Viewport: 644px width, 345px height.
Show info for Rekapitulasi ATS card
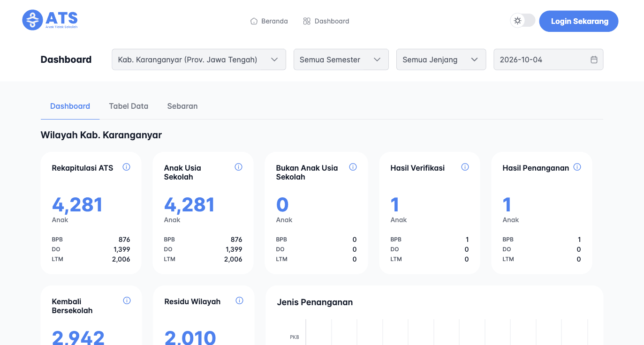coord(126,167)
